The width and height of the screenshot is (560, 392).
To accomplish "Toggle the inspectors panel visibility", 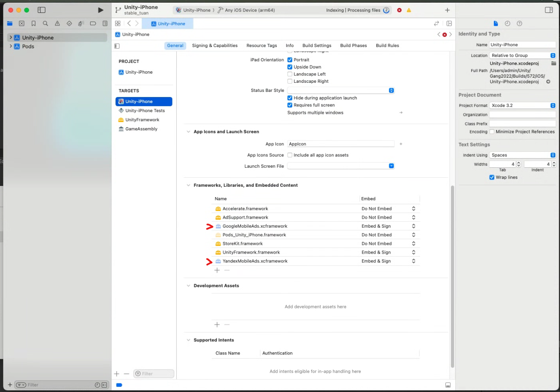I will 549,10.
